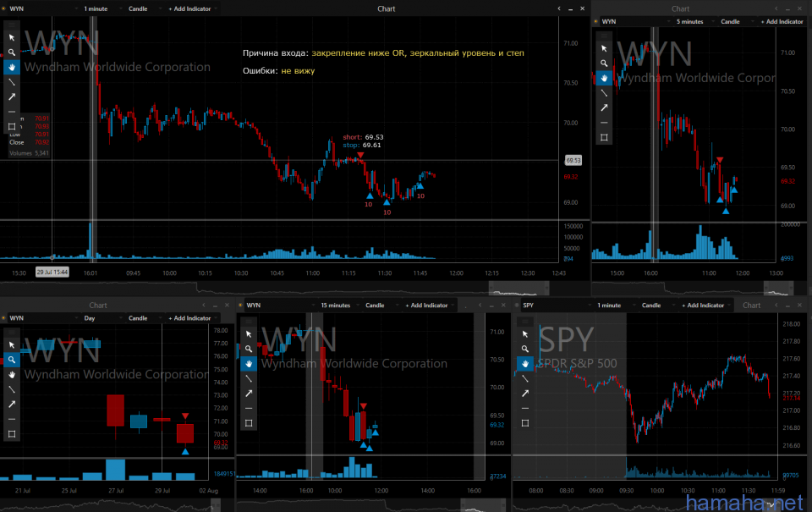Select the arrow tool in 5 minutes WYN chart
Image resolution: width=812 pixels, height=512 pixels.
604,107
